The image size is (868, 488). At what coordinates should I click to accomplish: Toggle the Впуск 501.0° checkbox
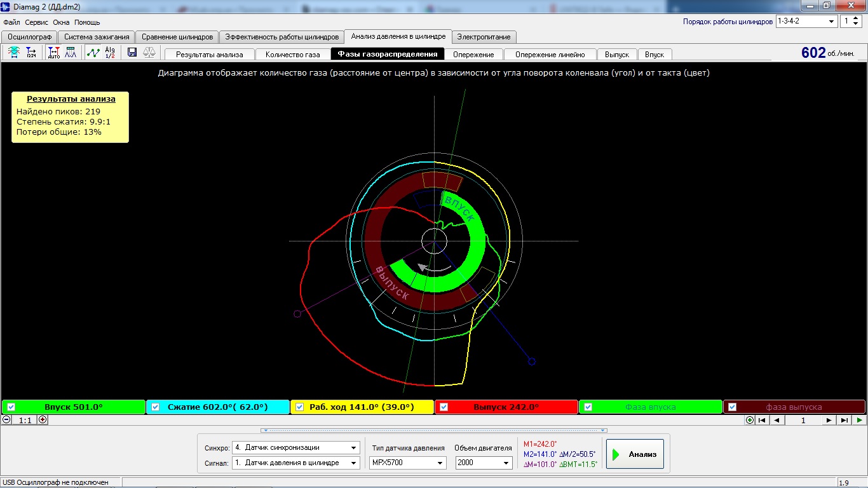pyautogui.click(x=11, y=407)
